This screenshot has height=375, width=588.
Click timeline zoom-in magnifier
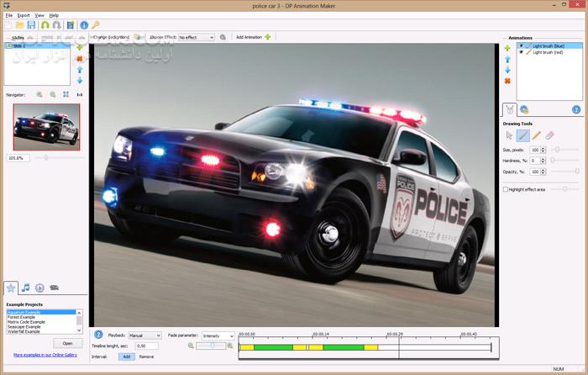coord(230,346)
